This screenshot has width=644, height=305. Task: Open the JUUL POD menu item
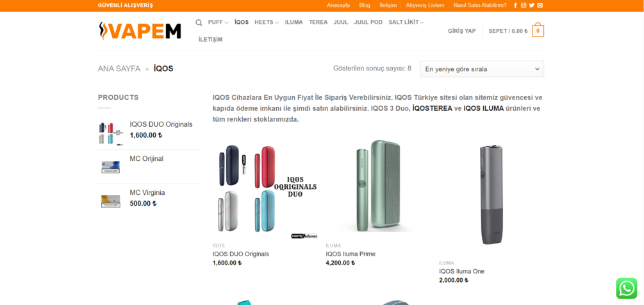click(368, 22)
